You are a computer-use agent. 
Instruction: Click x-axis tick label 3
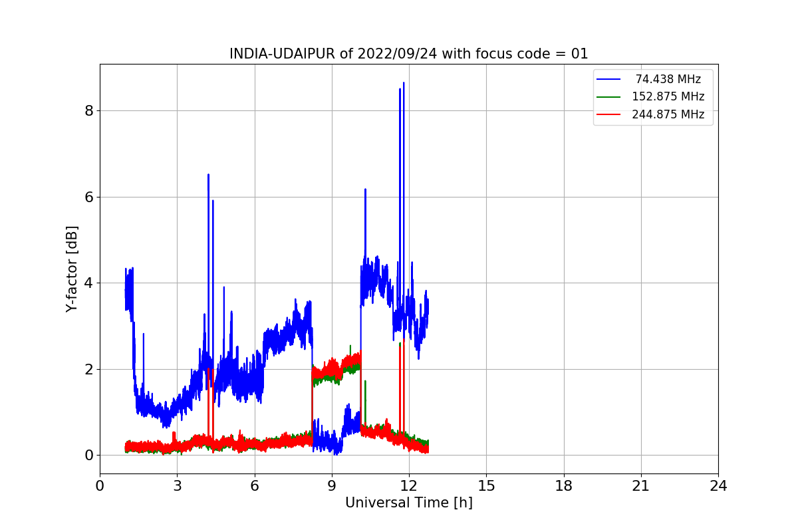coord(177,486)
